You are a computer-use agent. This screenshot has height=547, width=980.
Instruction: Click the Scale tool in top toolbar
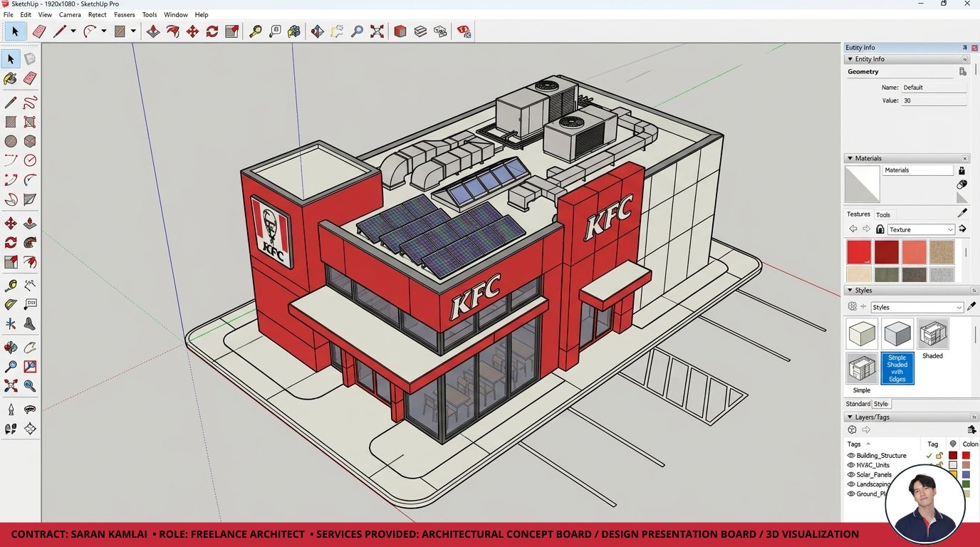coord(231,31)
